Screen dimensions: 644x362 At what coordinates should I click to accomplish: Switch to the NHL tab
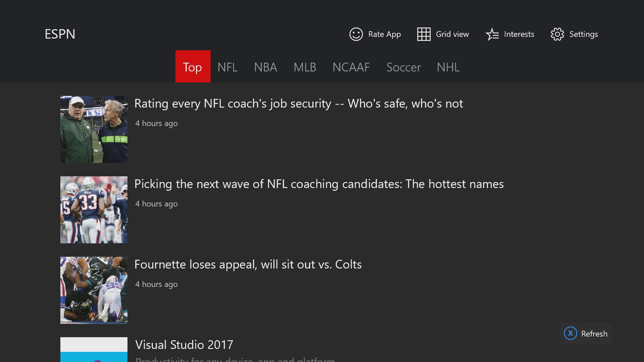click(448, 67)
